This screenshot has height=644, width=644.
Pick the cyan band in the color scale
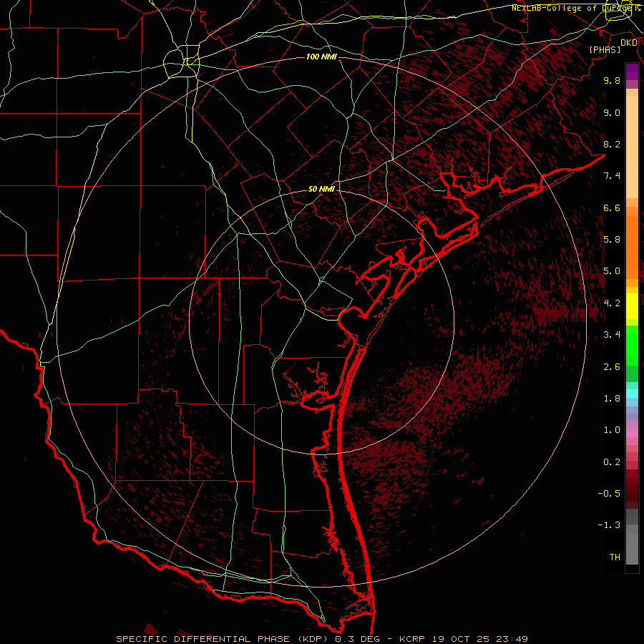[x=632, y=393]
